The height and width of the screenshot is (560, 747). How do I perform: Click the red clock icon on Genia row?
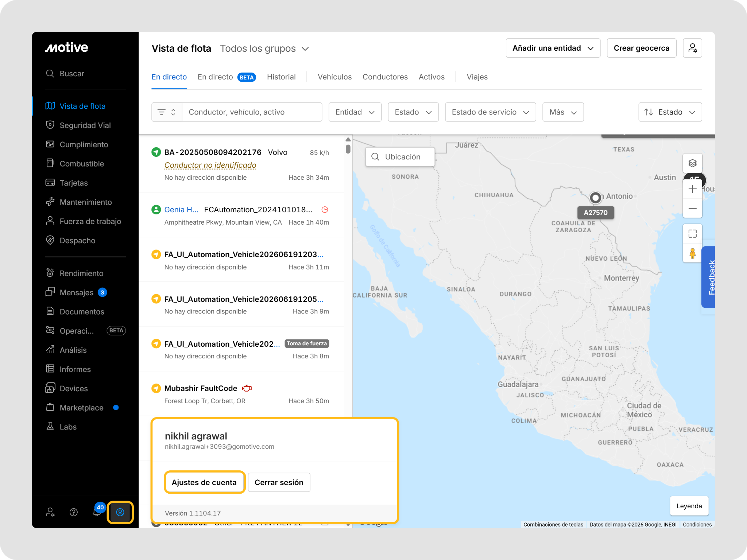coord(325,210)
